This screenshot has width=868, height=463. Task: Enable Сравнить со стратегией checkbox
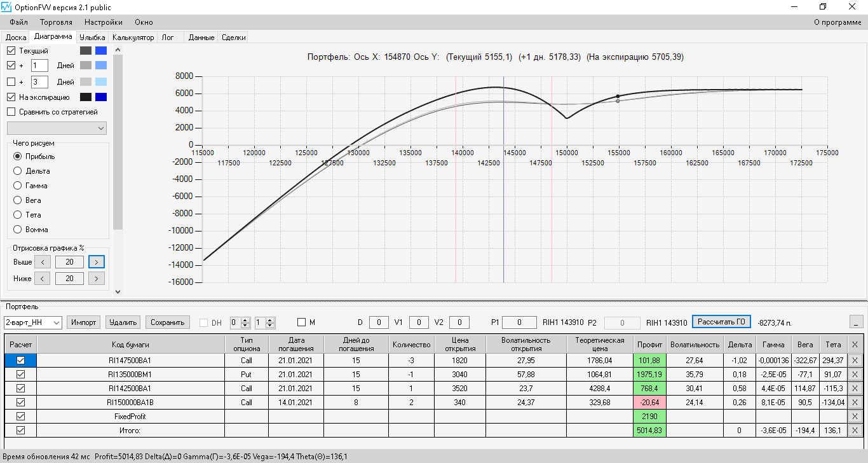coord(11,112)
